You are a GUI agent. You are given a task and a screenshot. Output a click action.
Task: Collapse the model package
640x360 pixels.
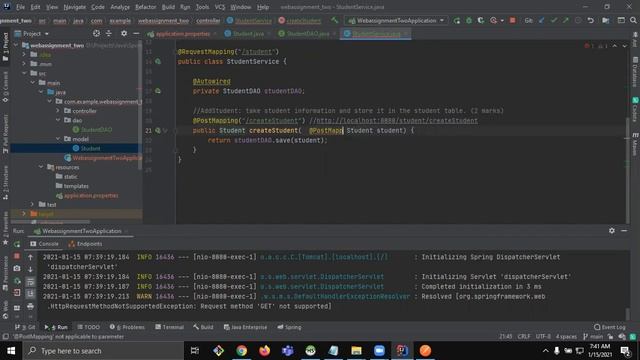58,139
